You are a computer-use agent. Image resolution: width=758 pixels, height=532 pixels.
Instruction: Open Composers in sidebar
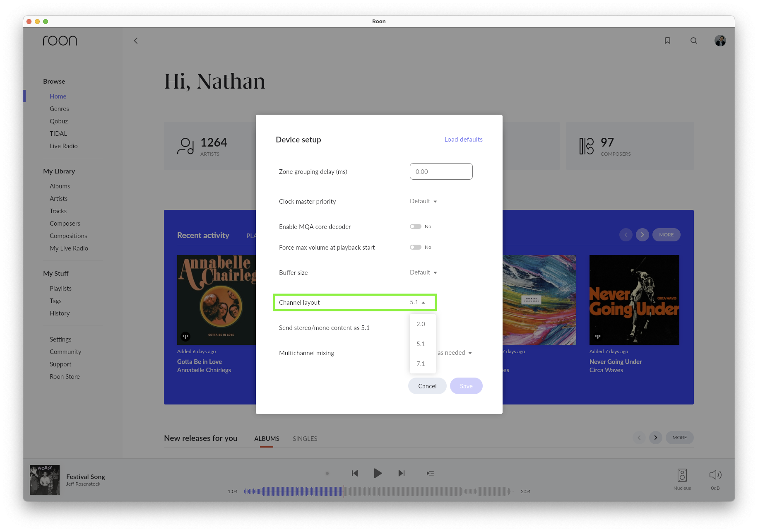(x=65, y=223)
